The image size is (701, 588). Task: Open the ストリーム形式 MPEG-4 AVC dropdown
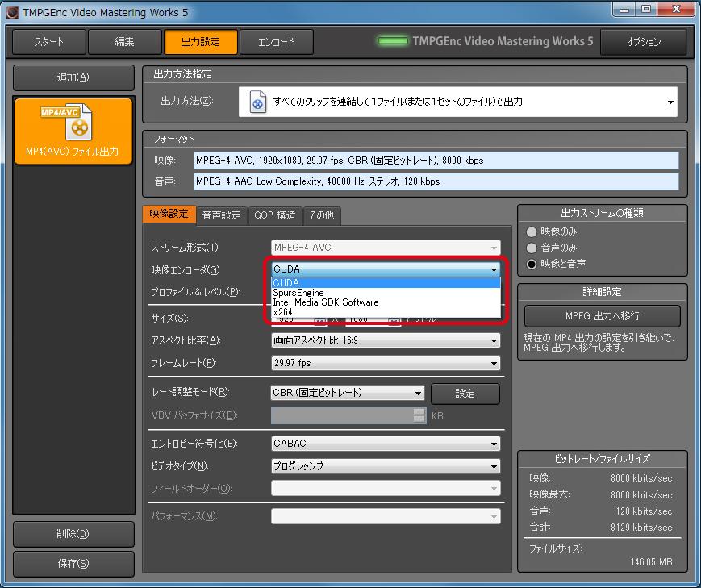(386, 248)
